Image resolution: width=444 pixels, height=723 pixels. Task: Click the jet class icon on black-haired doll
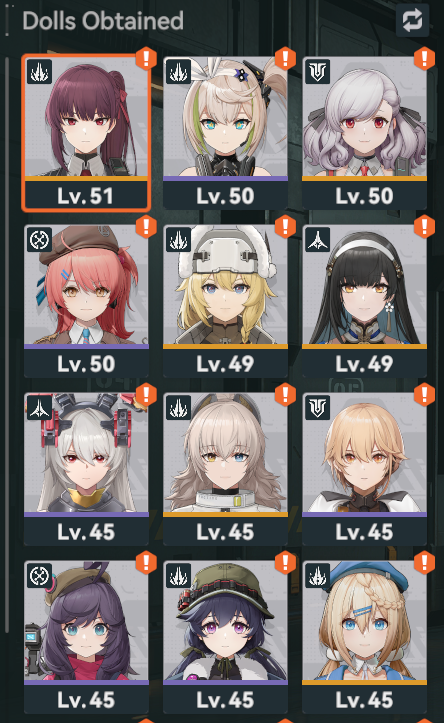[318, 239]
